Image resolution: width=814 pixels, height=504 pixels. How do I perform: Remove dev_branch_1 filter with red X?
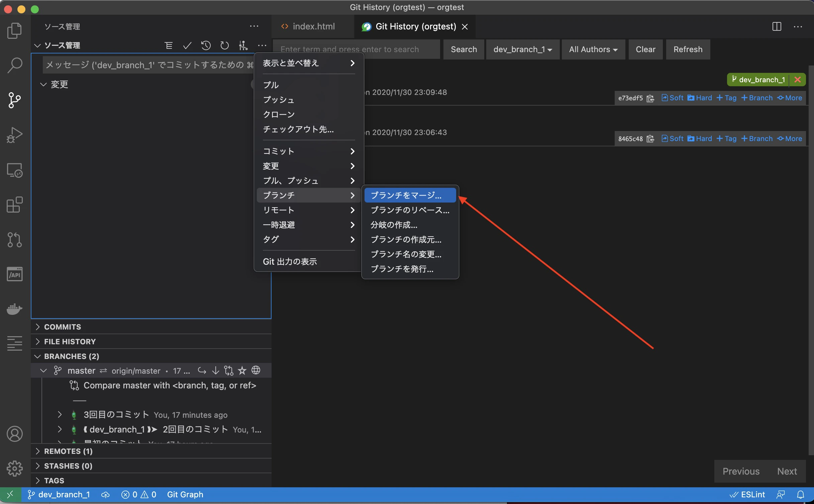click(x=798, y=80)
